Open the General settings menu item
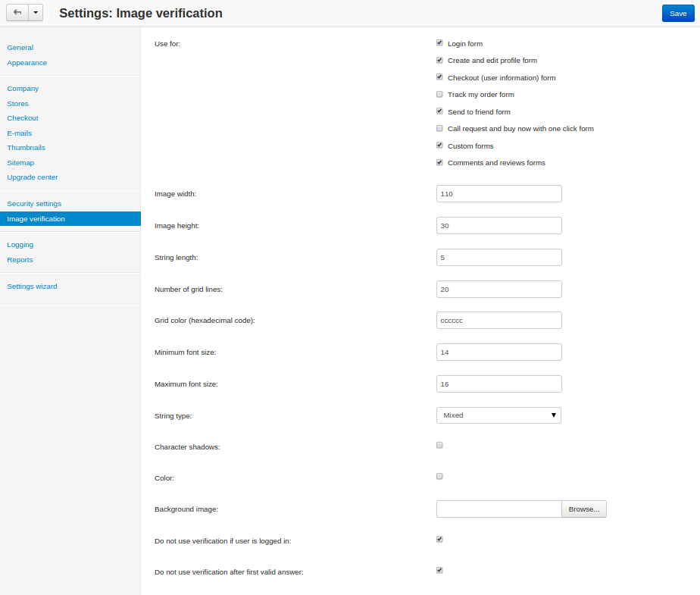The width and height of the screenshot is (700, 595). click(x=20, y=47)
